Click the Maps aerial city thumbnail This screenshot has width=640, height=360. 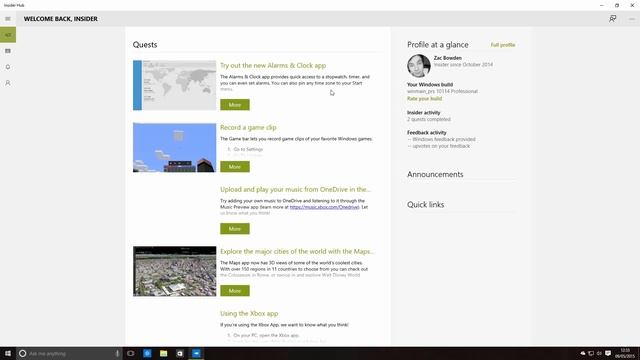click(x=174, y=271)
